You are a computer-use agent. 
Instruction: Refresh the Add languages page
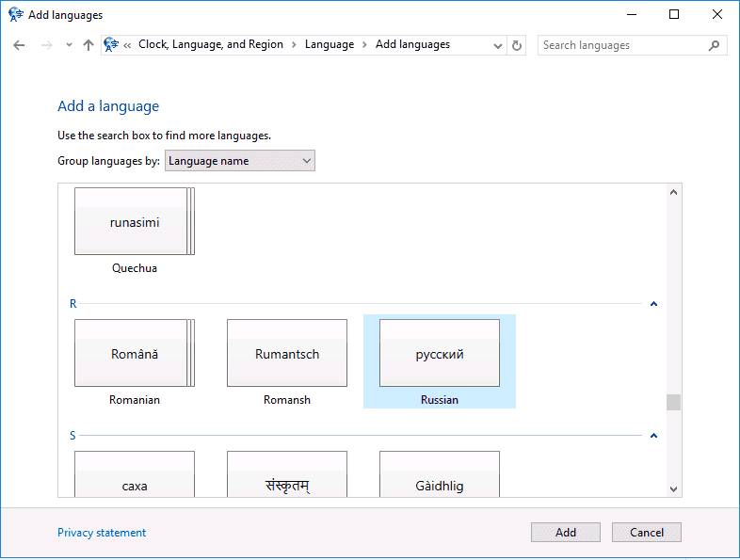pos(517,45)
